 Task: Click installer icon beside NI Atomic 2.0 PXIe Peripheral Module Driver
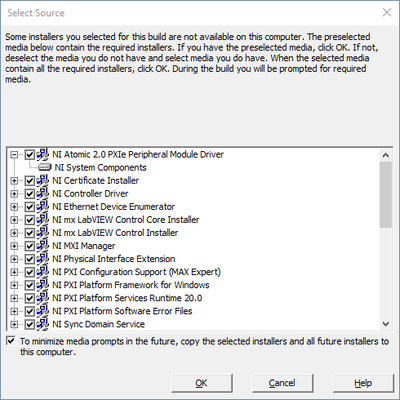click(x=43, y=154)
